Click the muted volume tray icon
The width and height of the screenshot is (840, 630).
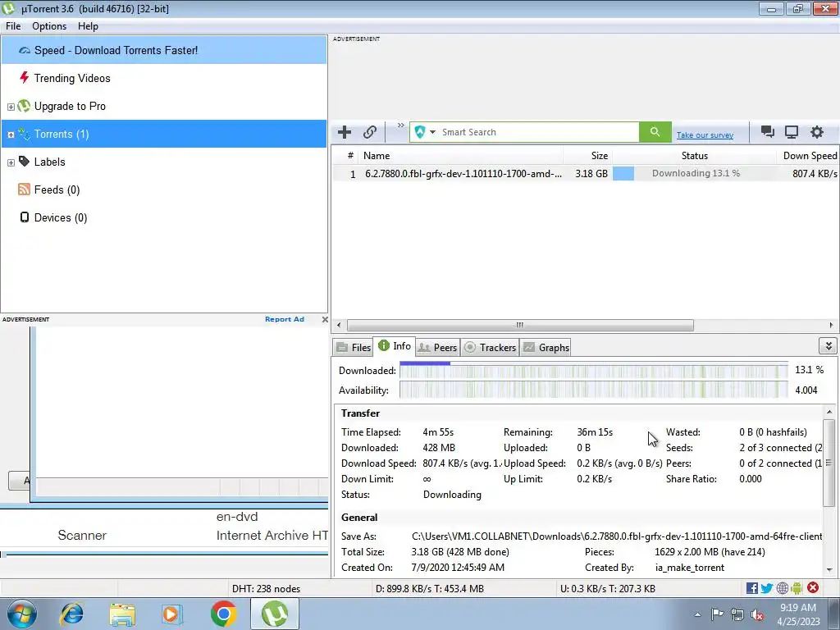[x=757, y=614]
